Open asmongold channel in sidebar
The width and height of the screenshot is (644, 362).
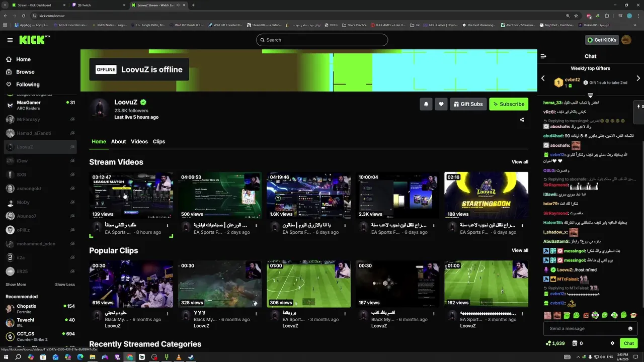40,189
